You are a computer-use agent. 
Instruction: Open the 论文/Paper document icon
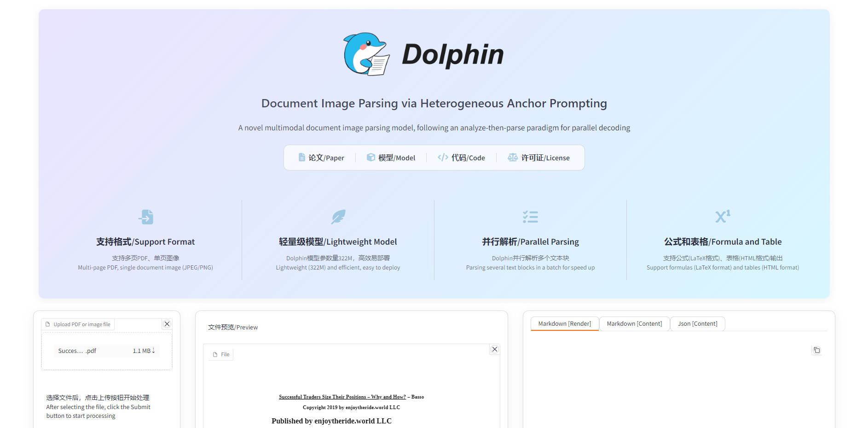tap(301, 157)
